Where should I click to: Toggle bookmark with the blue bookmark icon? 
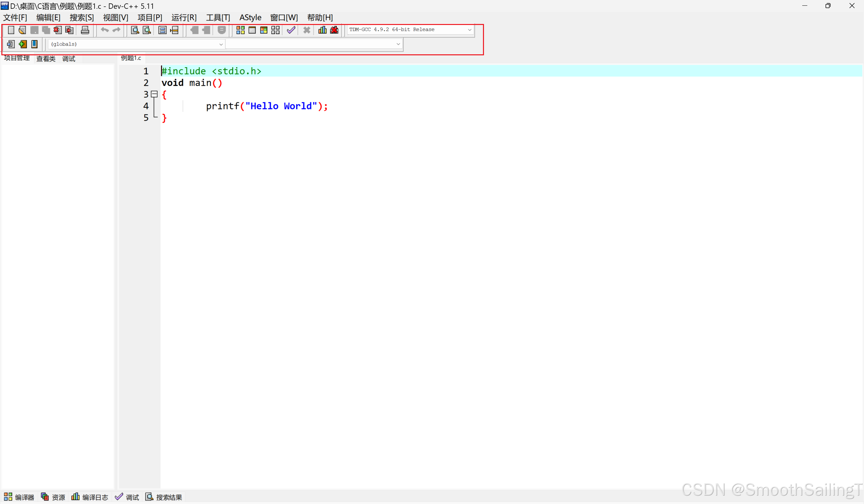click(x=34, y=44)
